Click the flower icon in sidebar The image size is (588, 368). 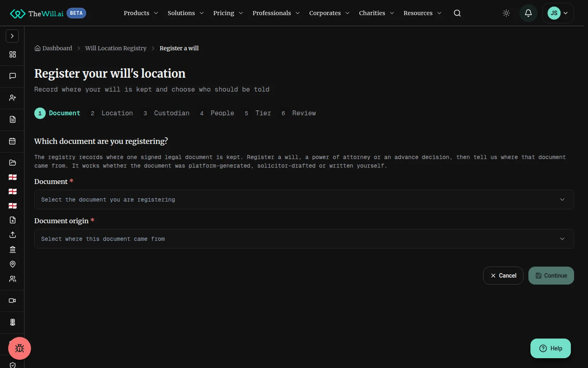tap(13, 322)
